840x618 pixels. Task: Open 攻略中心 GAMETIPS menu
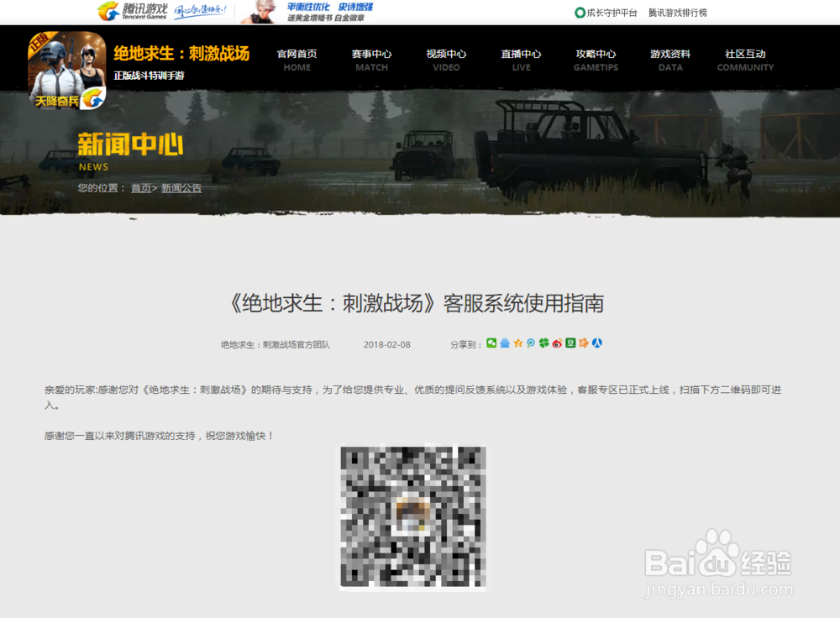click(x=596, y=60)
